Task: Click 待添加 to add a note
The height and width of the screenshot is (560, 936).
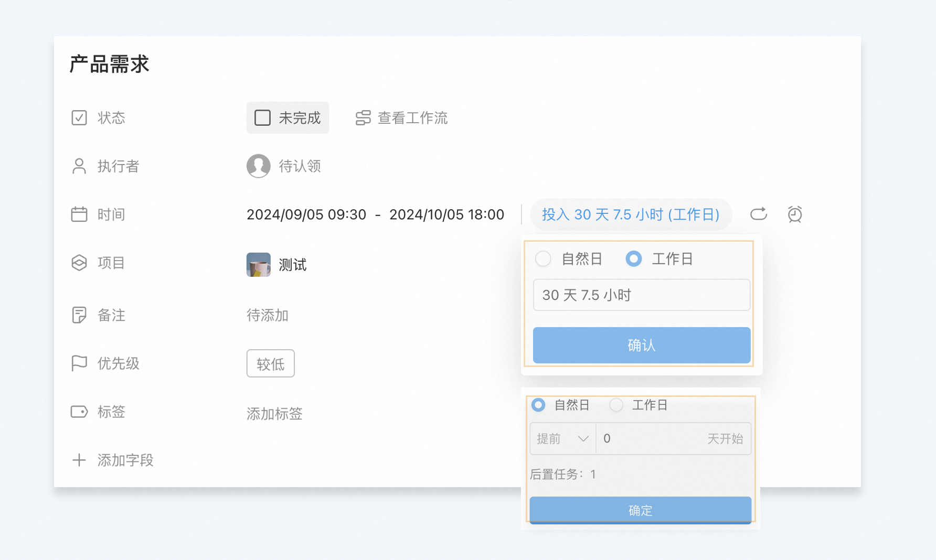Action: coord(268,315)
